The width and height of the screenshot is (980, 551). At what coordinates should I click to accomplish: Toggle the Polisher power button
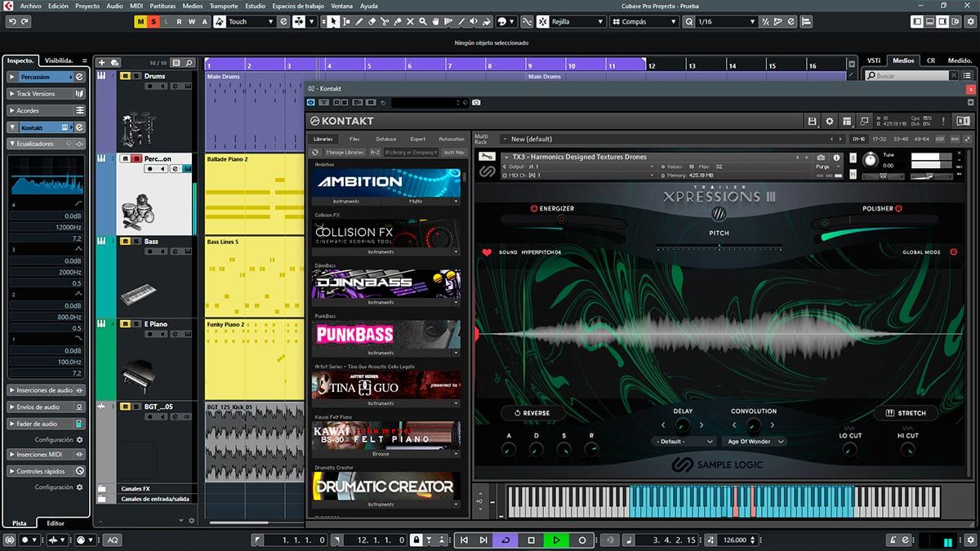tap(898, 209)
